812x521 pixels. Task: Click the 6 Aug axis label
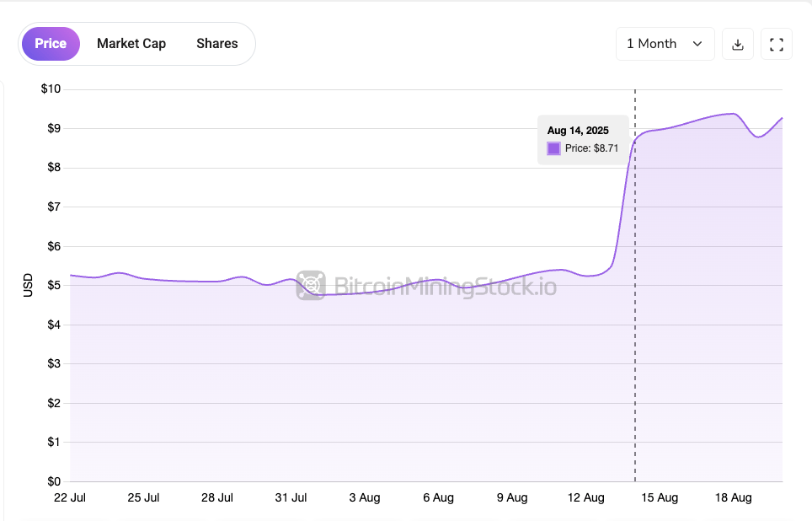(x=438, y=498)
